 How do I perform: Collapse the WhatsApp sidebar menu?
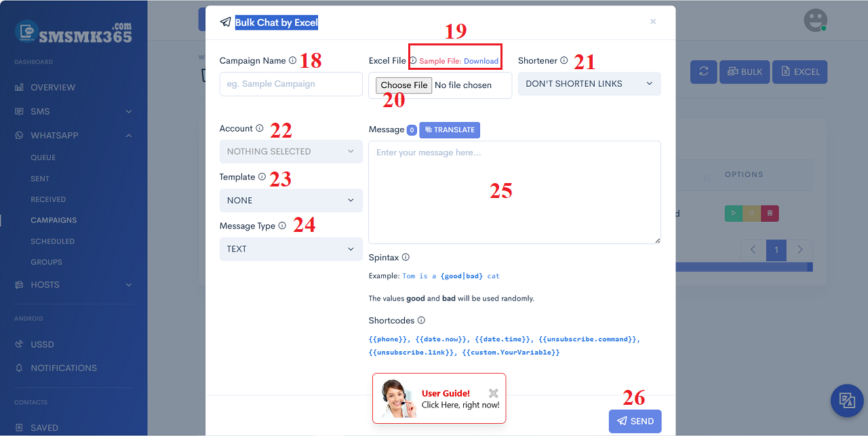click(73, 136)
